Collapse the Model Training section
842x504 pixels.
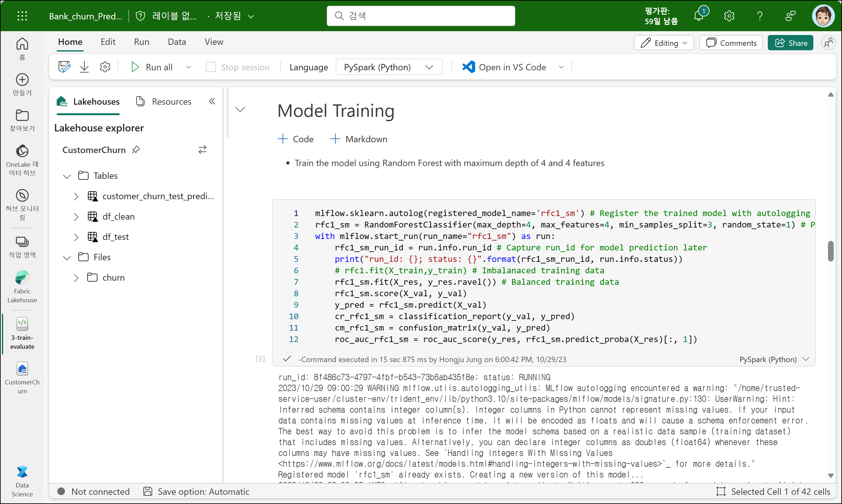tap(240, 109)
